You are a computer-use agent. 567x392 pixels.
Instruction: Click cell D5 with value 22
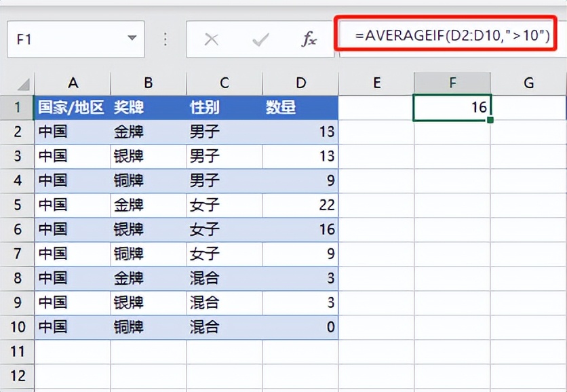tap(300, 205)
